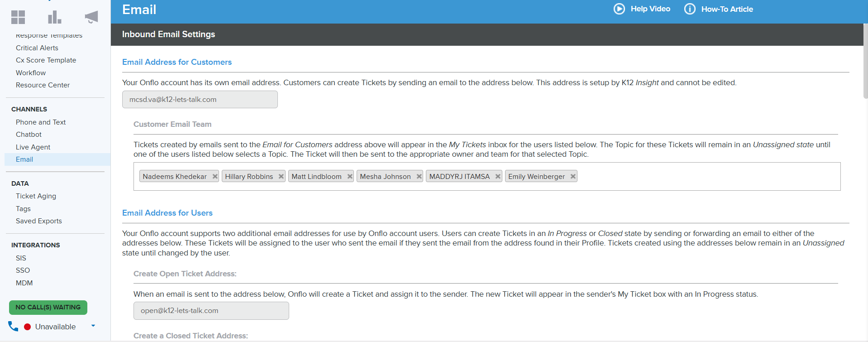Image resolution: width=868 pixels, height=342 pixels.
Task: Open Ticket Aging under Data
Action: click(x=36, y=196)
